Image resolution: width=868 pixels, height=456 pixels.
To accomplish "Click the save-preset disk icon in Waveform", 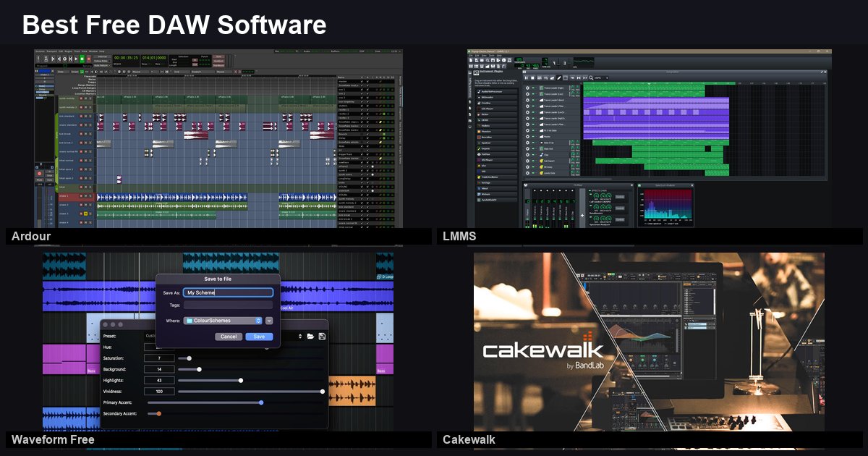I will pyautogui.click(x=321, y=335).
